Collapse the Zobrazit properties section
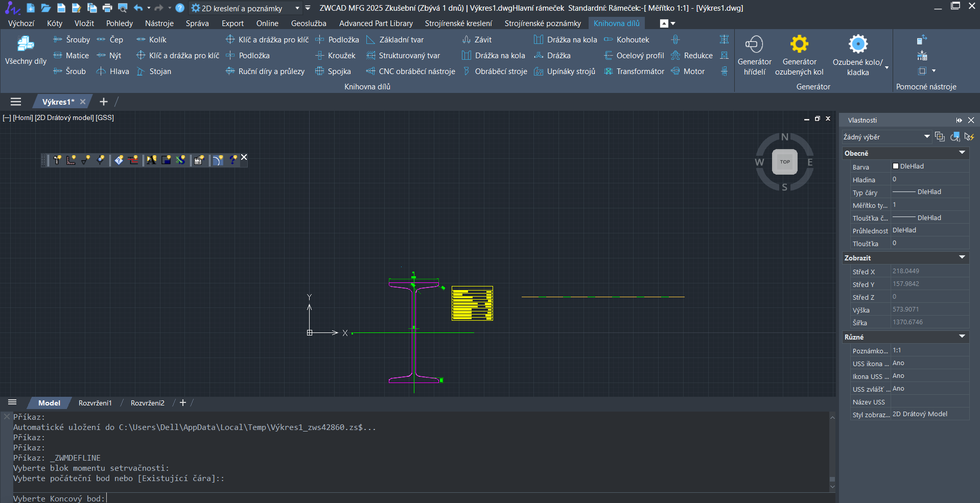 click(x=962, y=258)
